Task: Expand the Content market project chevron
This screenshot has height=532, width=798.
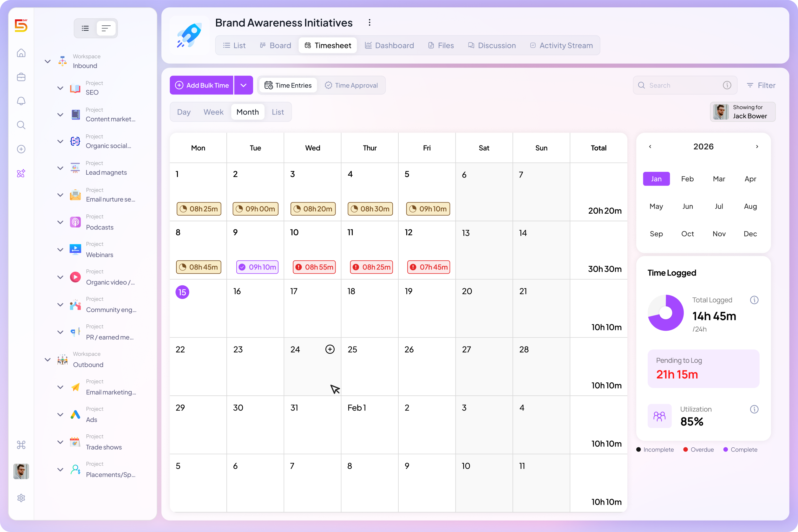Action: coord(60,115)
